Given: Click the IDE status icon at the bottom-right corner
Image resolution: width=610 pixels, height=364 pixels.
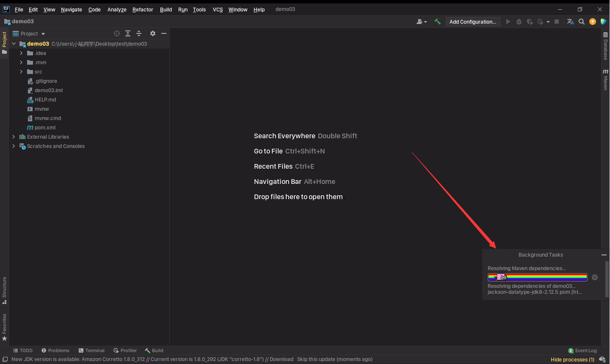Looking at the screenshot, I should 602,360.
